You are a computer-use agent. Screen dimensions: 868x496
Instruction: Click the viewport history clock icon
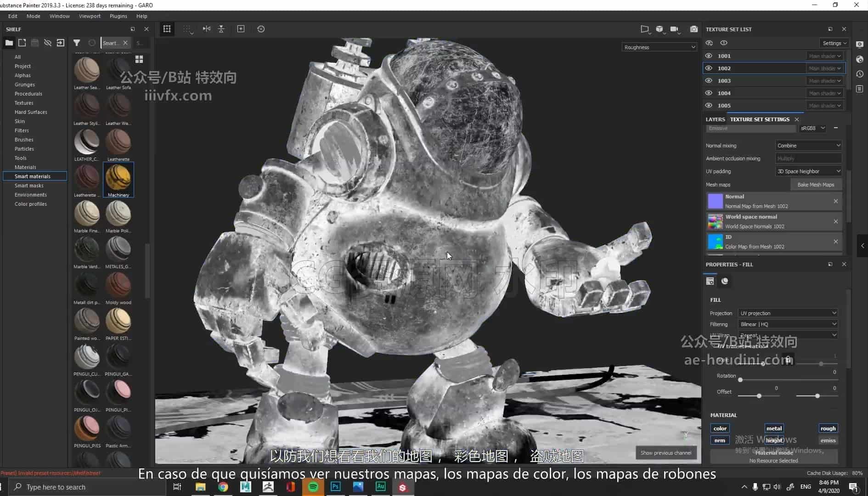click(x=261, y=29)
